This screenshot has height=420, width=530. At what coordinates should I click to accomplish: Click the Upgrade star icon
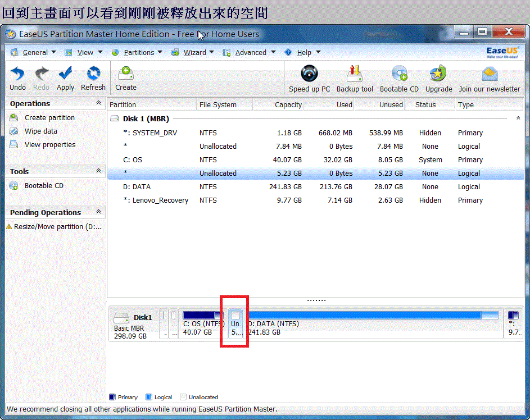coord(438,73)
